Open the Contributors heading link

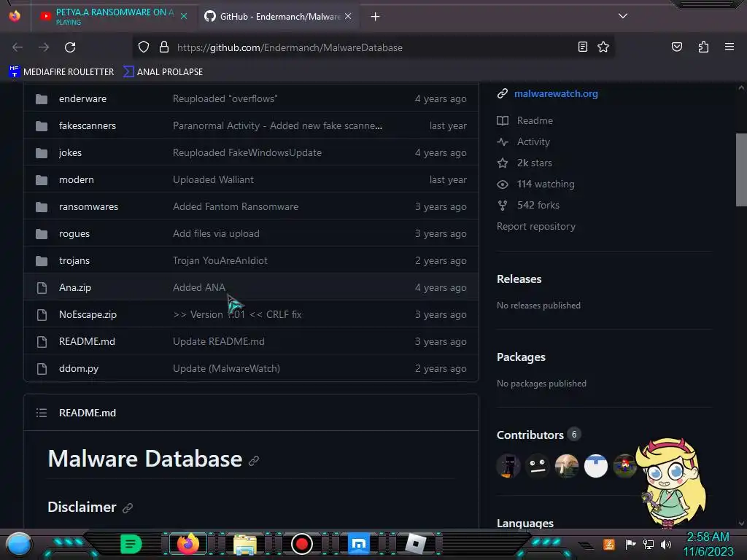pyautogui.click(x=530, y=435)
